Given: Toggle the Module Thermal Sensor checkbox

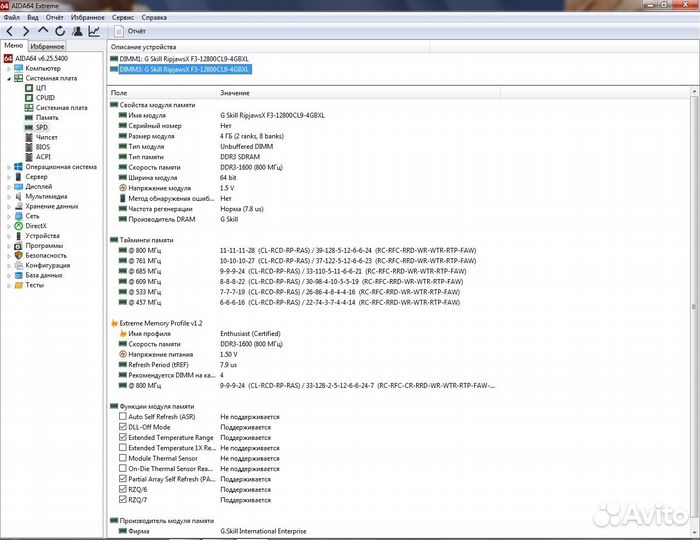Looking at the screenshot, I should pyautogui.click(x=123, y=458).
